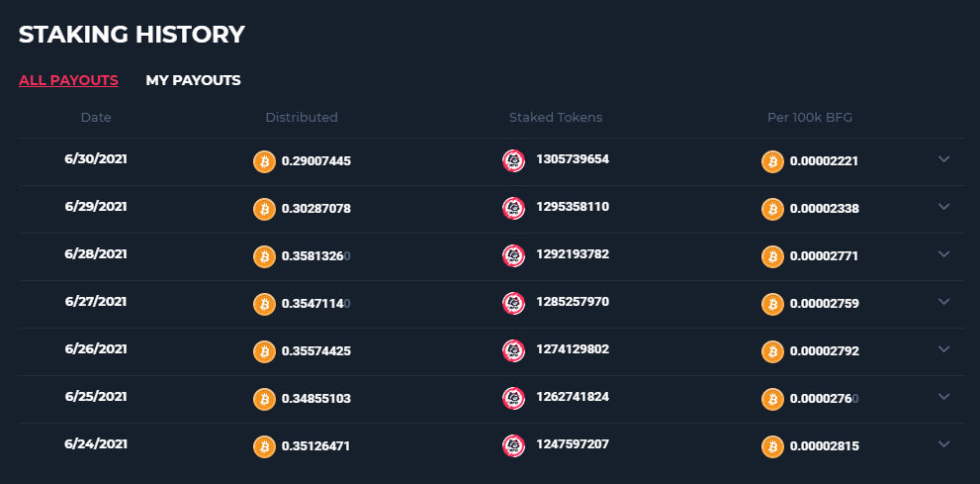
Task: Click the Date column header
Action: (96, 118)
